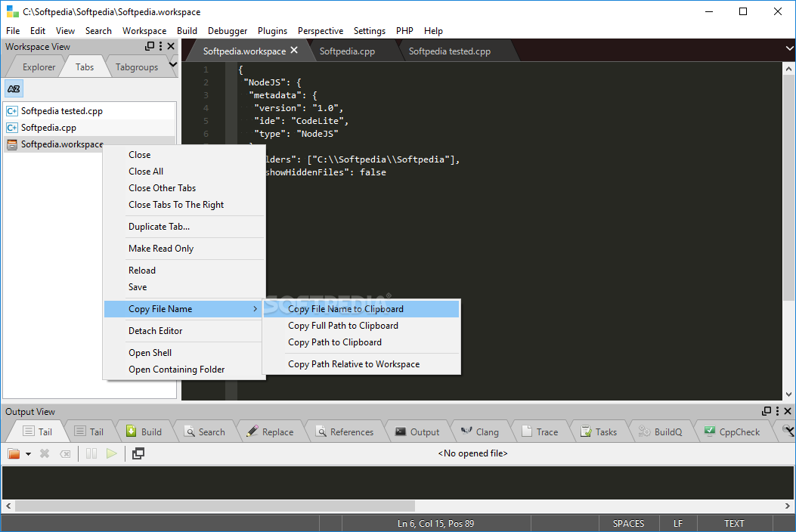The image size is (796, 532).
Task: Open Output View options dots menu
Action: [777, 410]
